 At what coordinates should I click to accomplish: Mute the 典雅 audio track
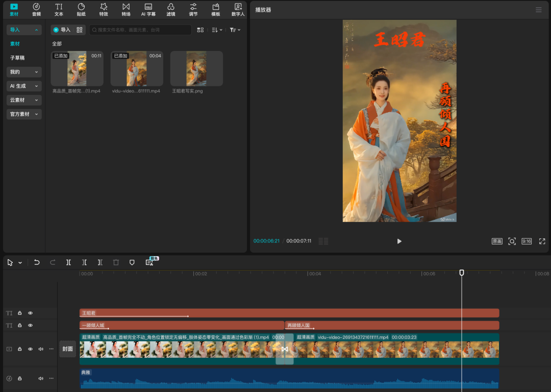pyautogui.click(x=41, y=378)
